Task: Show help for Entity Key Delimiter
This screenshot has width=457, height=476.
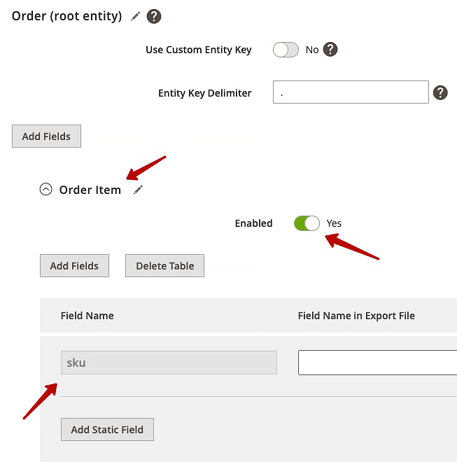Action: tap(440, 92)
